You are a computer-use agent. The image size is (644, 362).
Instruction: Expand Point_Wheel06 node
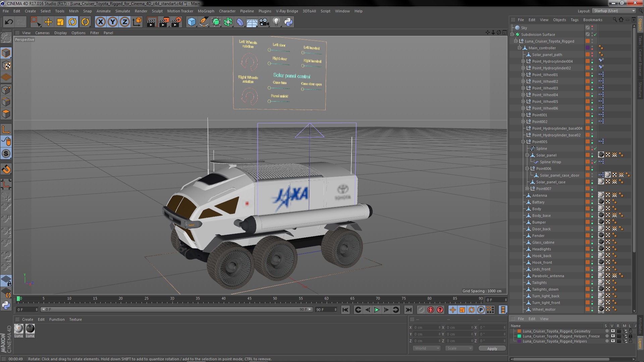[x=523, y=108]
